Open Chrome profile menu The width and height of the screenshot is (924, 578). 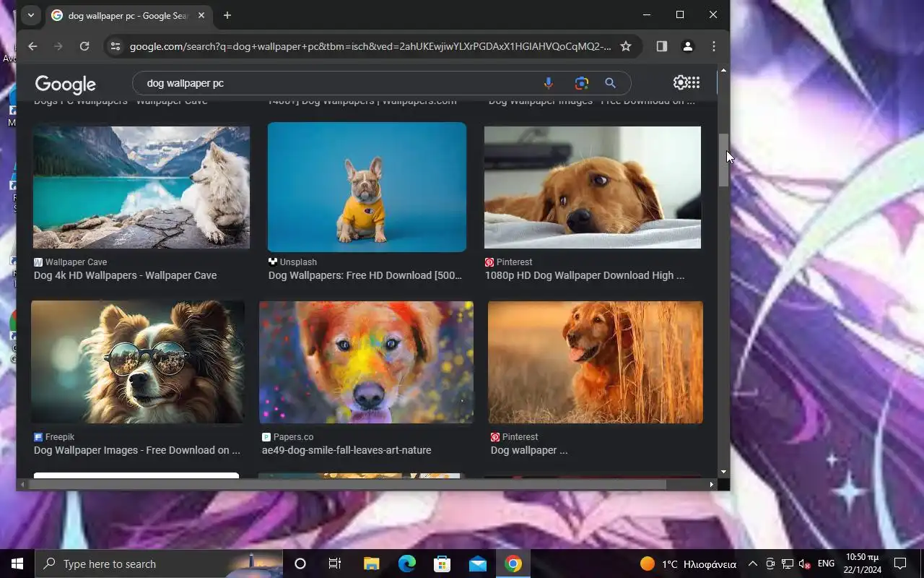point(688,46)
